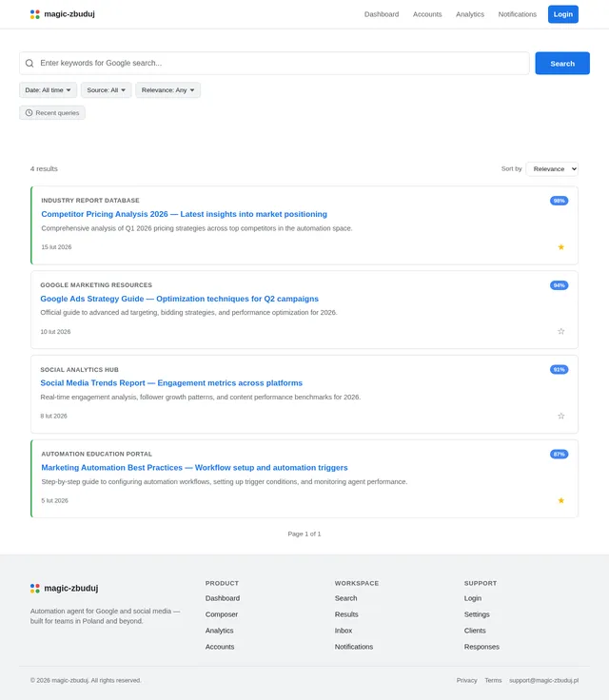
Task: Click 'INDUSTRY REPORT DATABASE' source label
Action: pos(90,201)
